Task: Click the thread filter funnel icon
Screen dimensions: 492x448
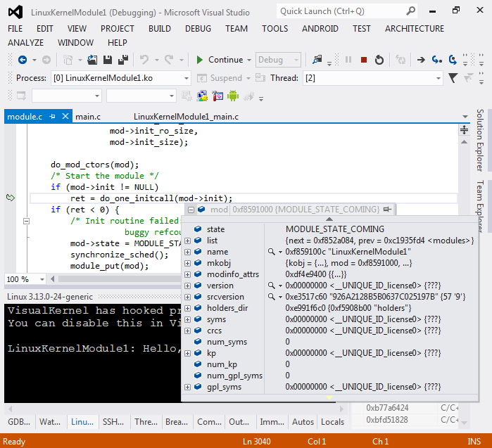Action: pos(453,78)
